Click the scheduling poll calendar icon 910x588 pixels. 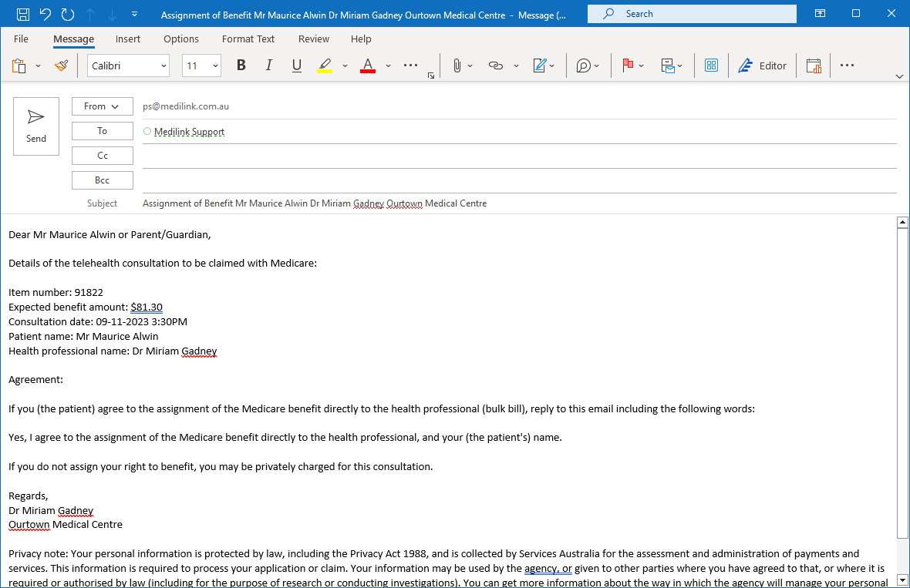click(x=814, y=66)
